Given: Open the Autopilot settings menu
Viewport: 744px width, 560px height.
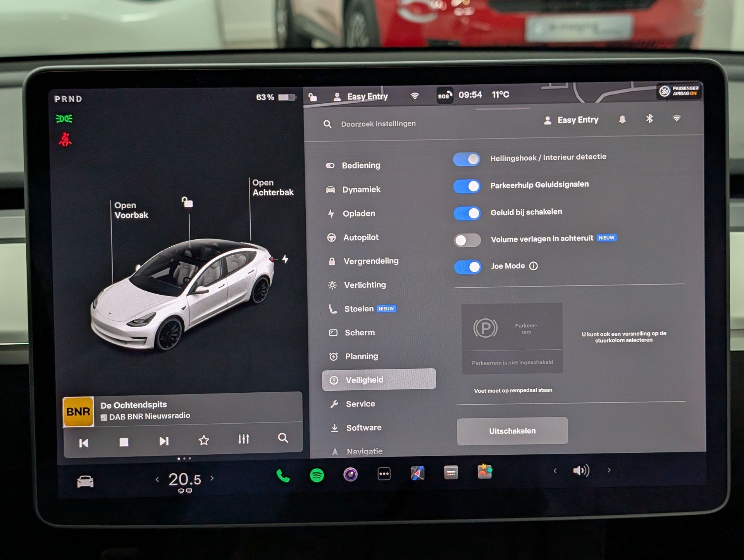Looking at the screenshot, I should 360,237.
